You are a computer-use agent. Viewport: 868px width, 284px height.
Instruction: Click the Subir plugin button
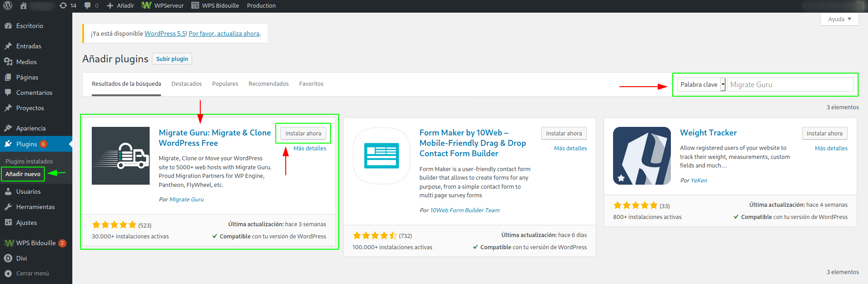(172, 59)
